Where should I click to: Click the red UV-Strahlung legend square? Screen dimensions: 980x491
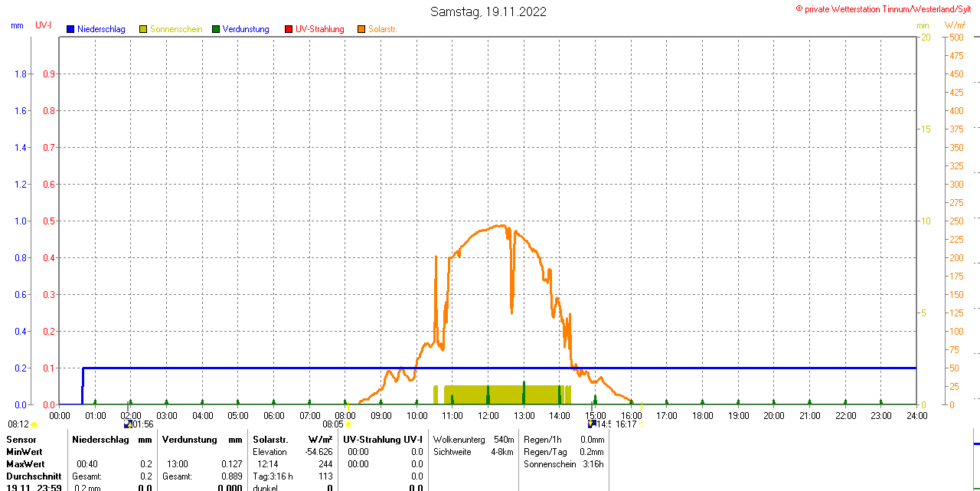click(x=289, y=29)
